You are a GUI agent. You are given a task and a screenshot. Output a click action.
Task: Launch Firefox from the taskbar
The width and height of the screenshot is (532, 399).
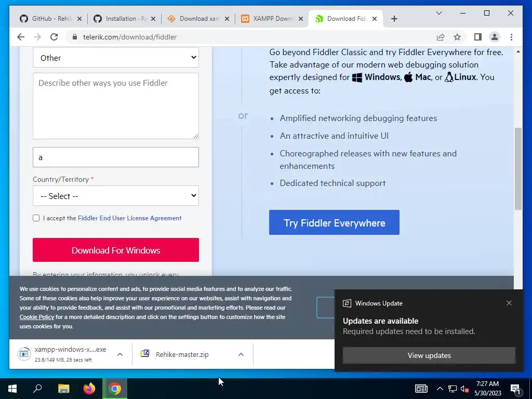[x=89, y=389]
